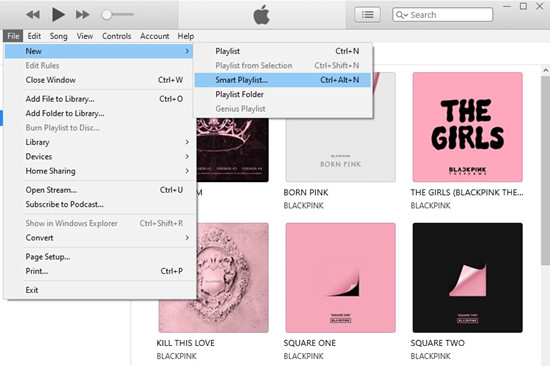Start playback with the Play button

click(58, 15)
